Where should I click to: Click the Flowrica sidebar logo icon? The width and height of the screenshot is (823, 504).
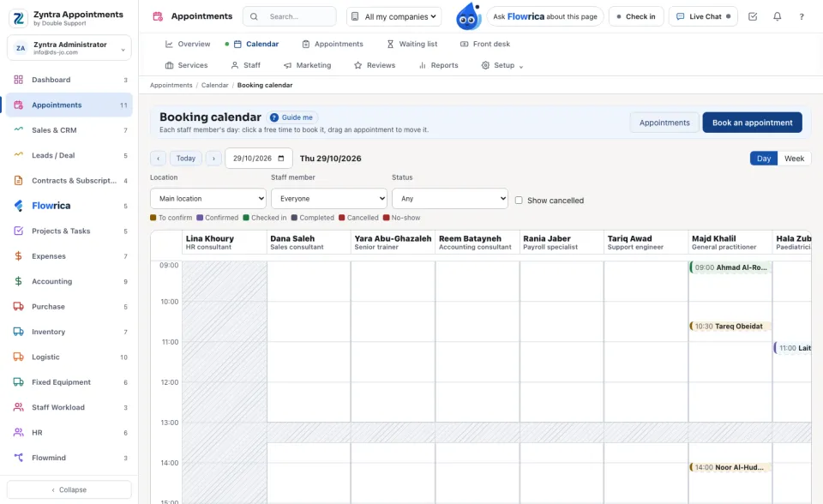18,205
